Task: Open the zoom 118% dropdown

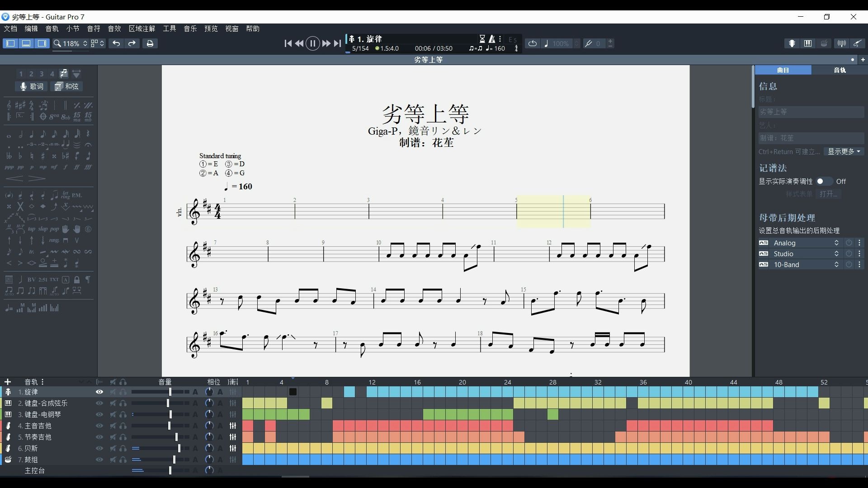Action: [x=71, y=43]
